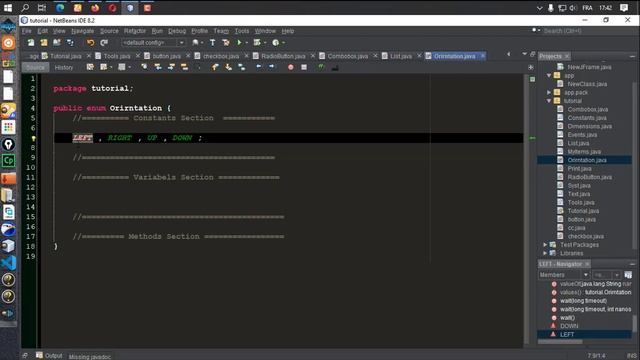Click the Redo arrow icon

tap(104, 42)
